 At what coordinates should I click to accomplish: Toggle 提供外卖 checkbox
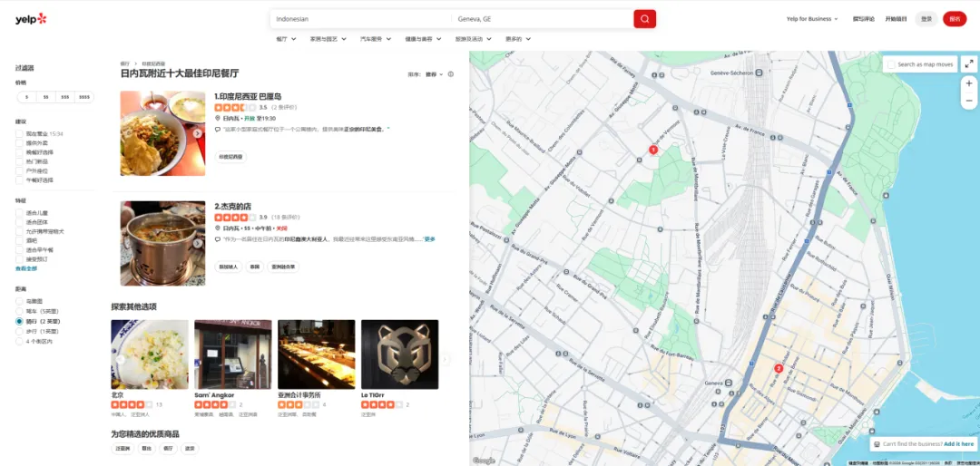click(x=19, y=143)
